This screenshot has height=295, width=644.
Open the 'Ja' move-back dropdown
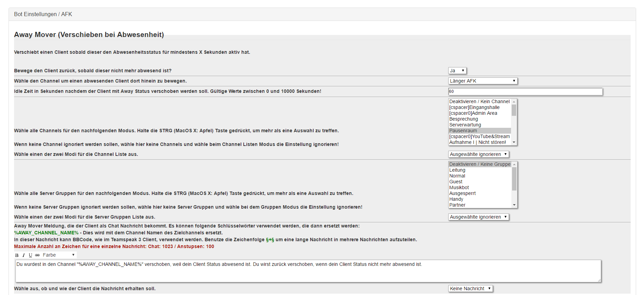[x=457, y=71]
